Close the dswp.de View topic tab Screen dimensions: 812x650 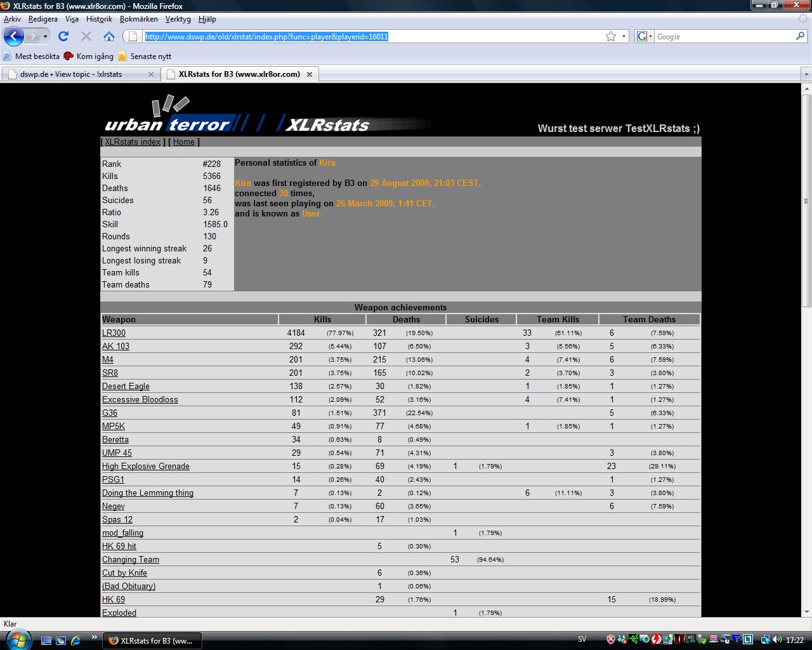pos(151,74)
